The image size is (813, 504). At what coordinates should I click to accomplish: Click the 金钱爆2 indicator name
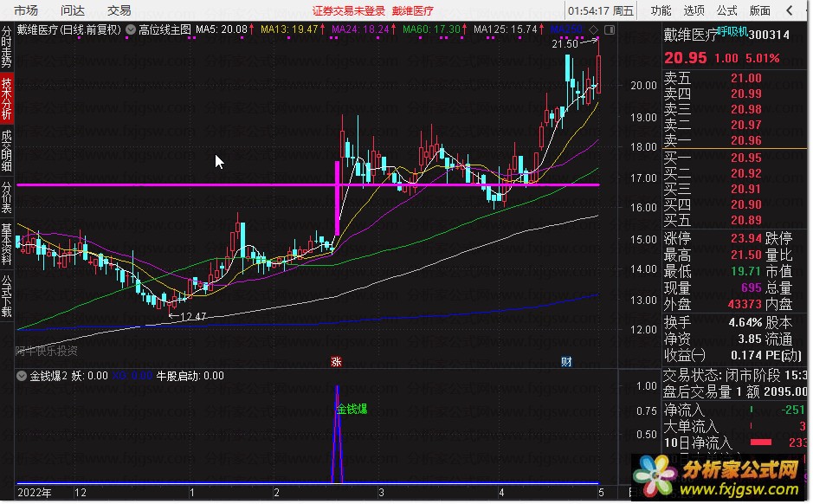(48, 376)
